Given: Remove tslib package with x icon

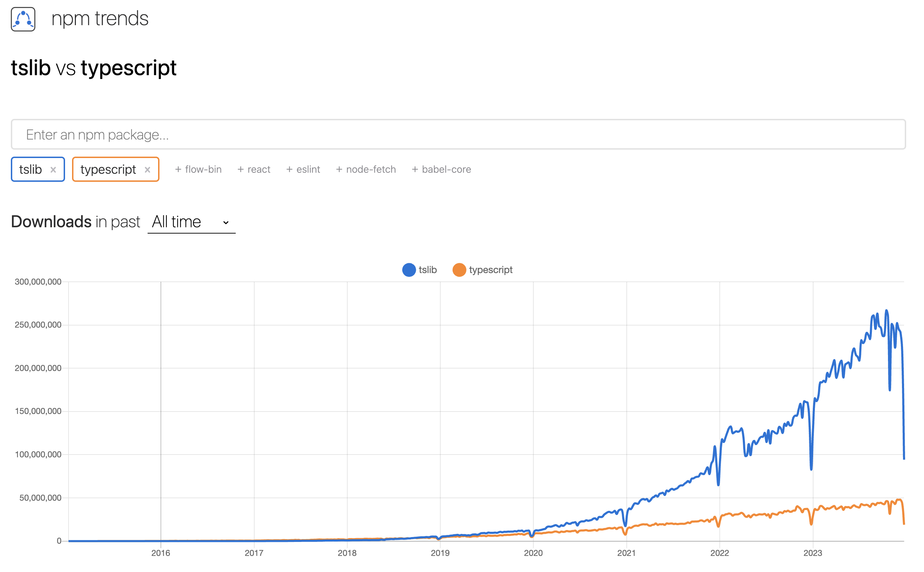Looking at the screenshot, I should (x=54, y=170).
